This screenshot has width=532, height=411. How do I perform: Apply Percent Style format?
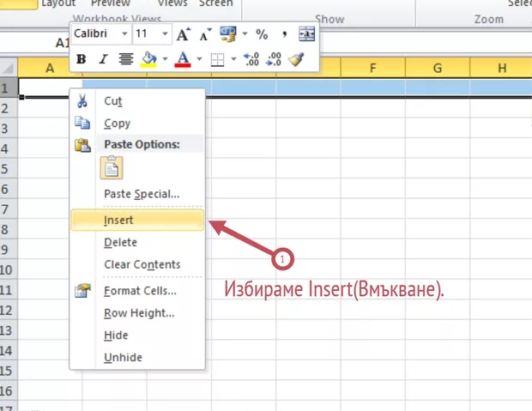tap(262, 34)
